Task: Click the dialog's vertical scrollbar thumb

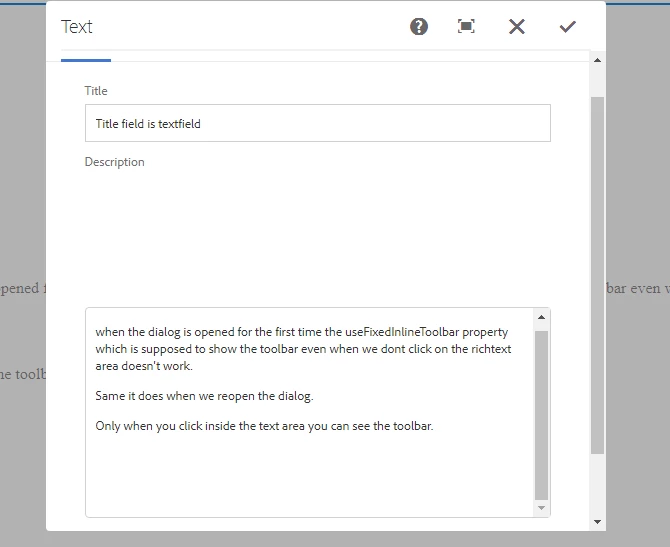Action: click(x=597, y=276)
